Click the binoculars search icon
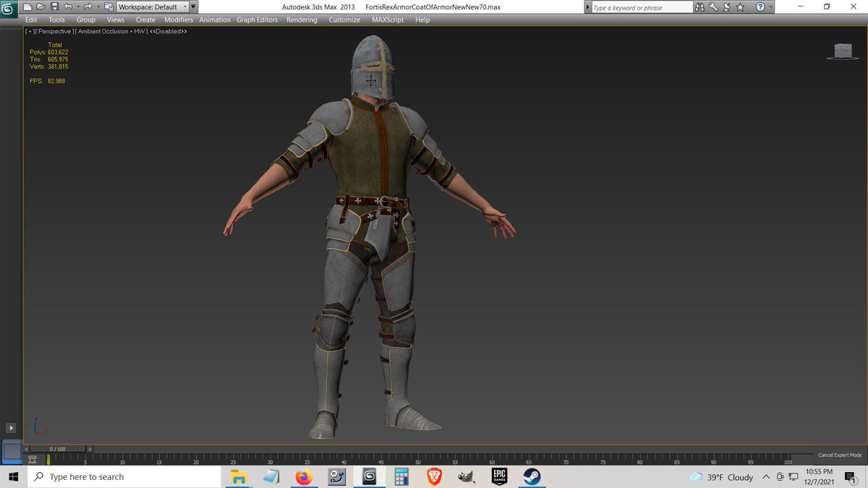This screenshot has height=488, width=868. pos(700,7)
